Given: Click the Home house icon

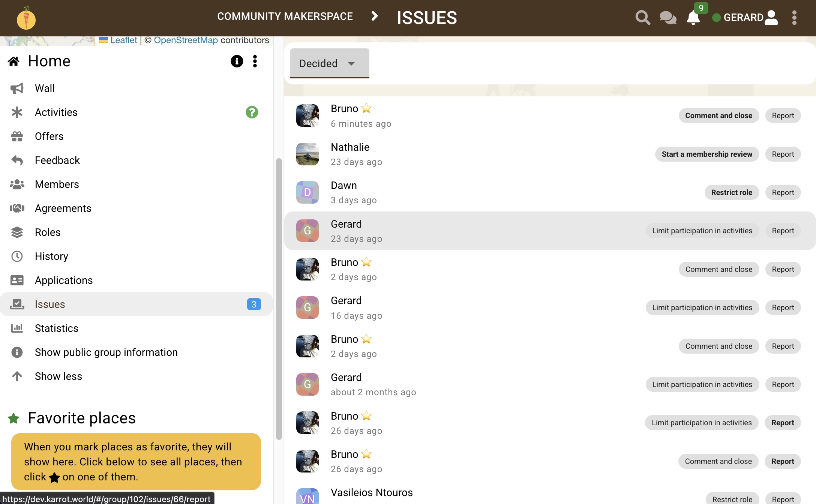Looking at the screenshot, I should tap(13, 61).
